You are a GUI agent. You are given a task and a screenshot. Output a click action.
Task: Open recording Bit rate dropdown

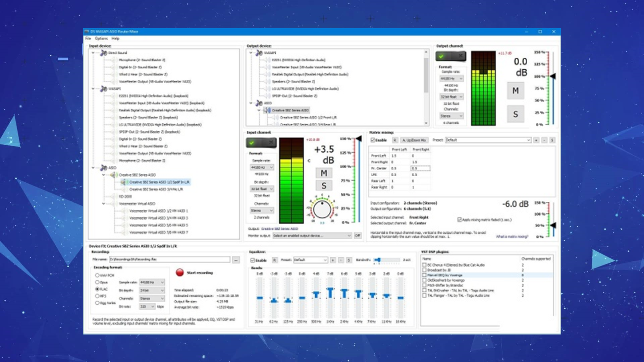[x=147, y=307]
